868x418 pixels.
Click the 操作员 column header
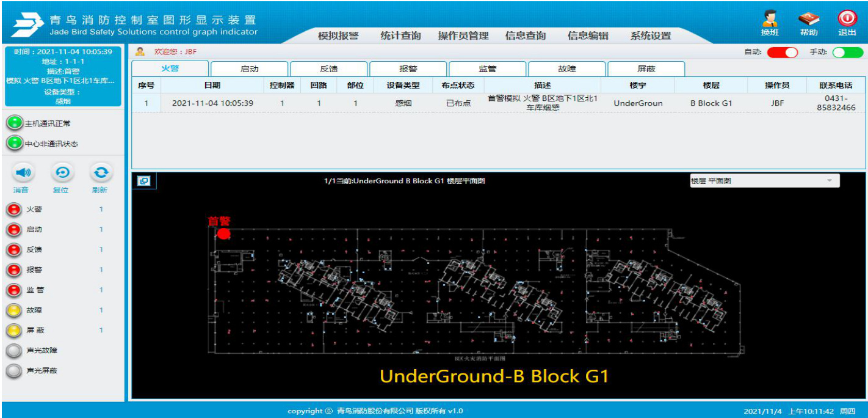coord(777,85)
